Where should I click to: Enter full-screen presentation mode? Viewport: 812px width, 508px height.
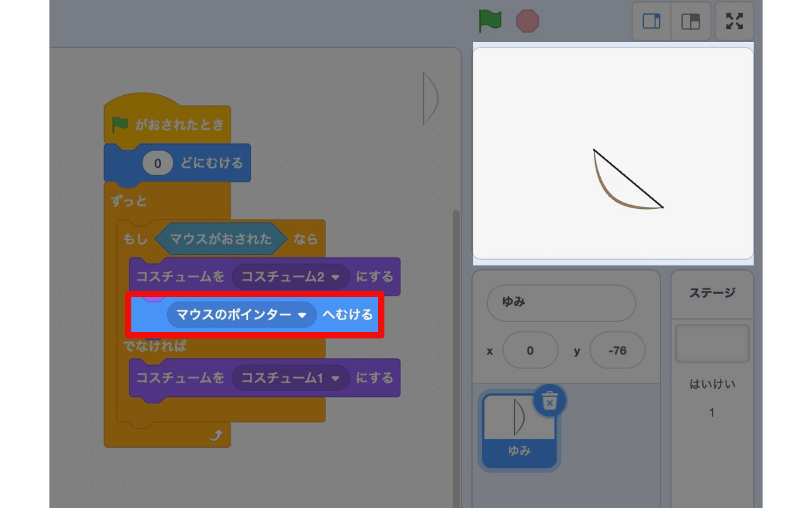pyautogui.click(x=734, y=21)
